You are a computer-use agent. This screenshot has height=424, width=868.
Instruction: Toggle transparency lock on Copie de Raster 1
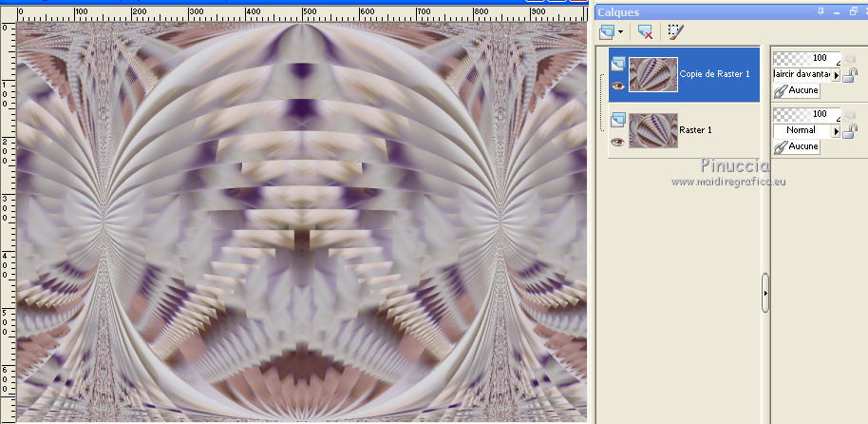coord(850,75)
